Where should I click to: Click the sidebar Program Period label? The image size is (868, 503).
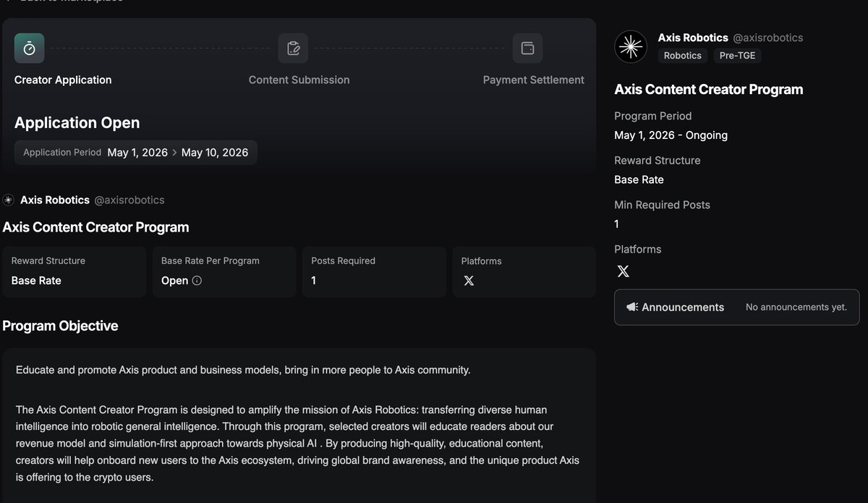653,116
